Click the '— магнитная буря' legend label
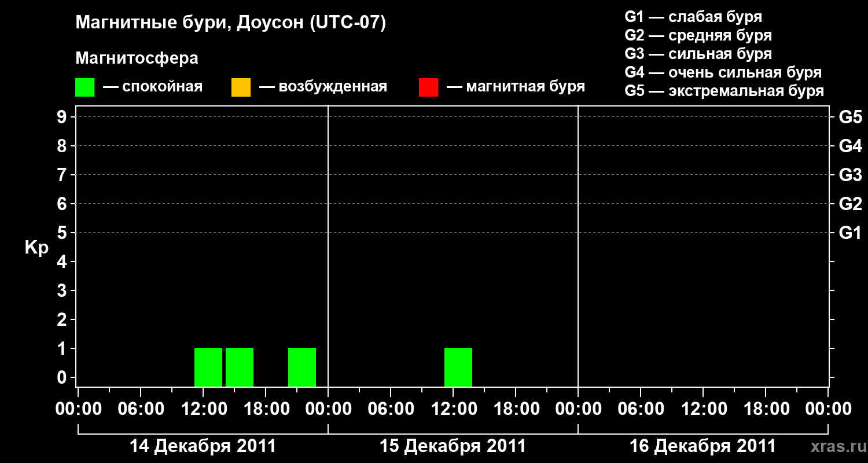This screenshot has width=868, height=463. click(x=516, y=87)
